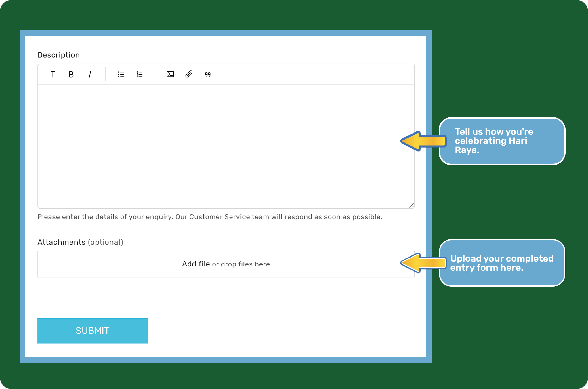This screenshot has width=588, height=389.
Task: Insert a code block
Action: 170,74
